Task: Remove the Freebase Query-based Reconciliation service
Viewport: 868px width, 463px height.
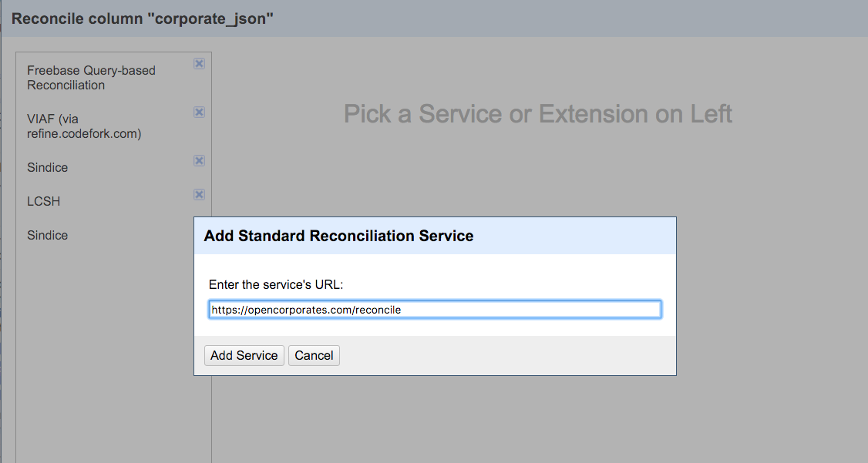Action: coord(199,64)
